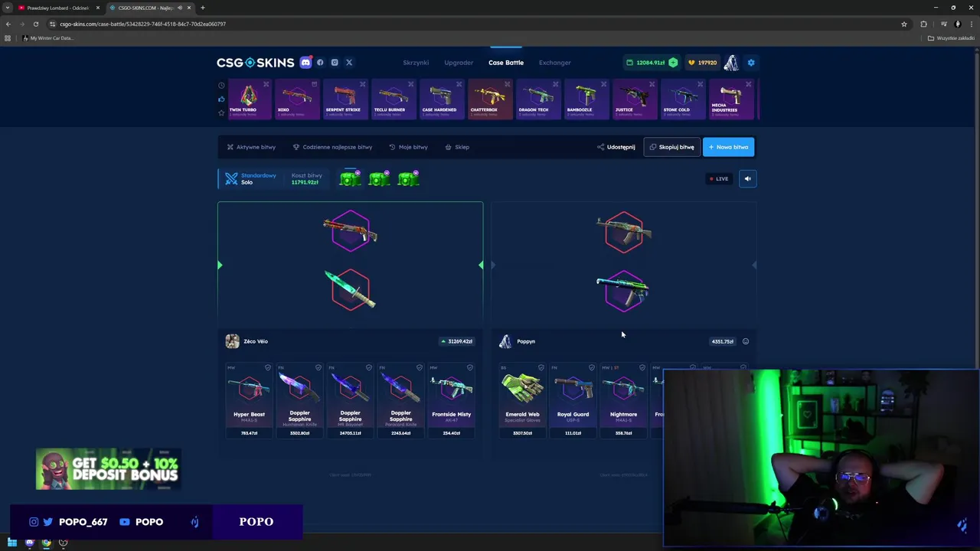The width and height of the screenshot is (980, 551).
Task: Click the LIVE indicator button
Action: pyautogui.click(x=719, y=178)
